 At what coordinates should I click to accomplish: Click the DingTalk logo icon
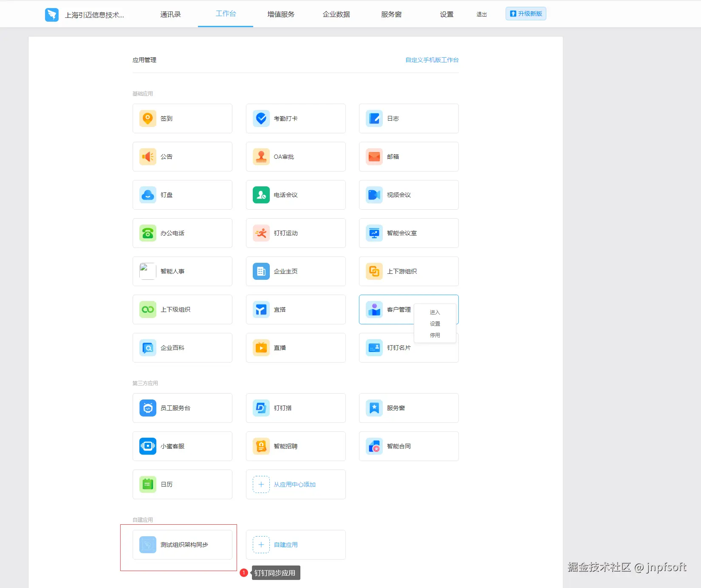(52, 15)
